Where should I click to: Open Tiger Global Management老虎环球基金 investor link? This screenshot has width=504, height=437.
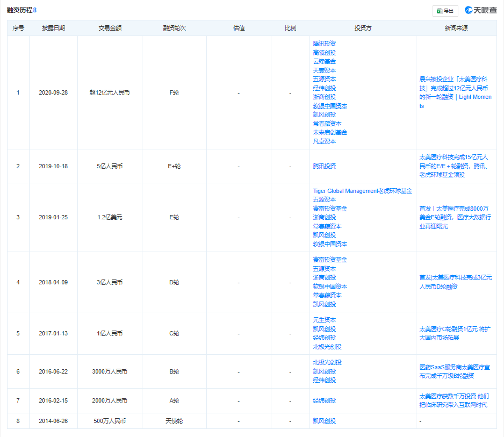[x=362, y=191]
